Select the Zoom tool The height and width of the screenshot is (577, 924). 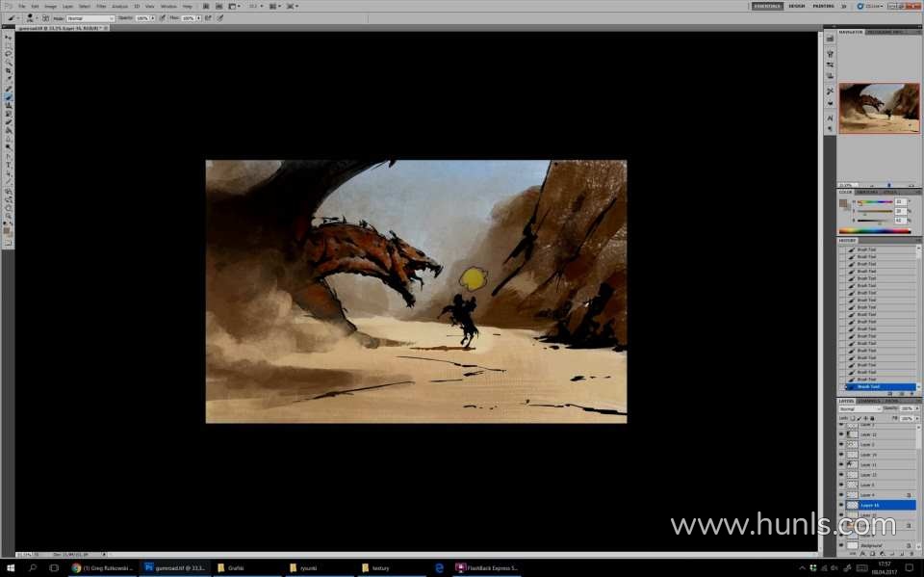click(9, 216)
